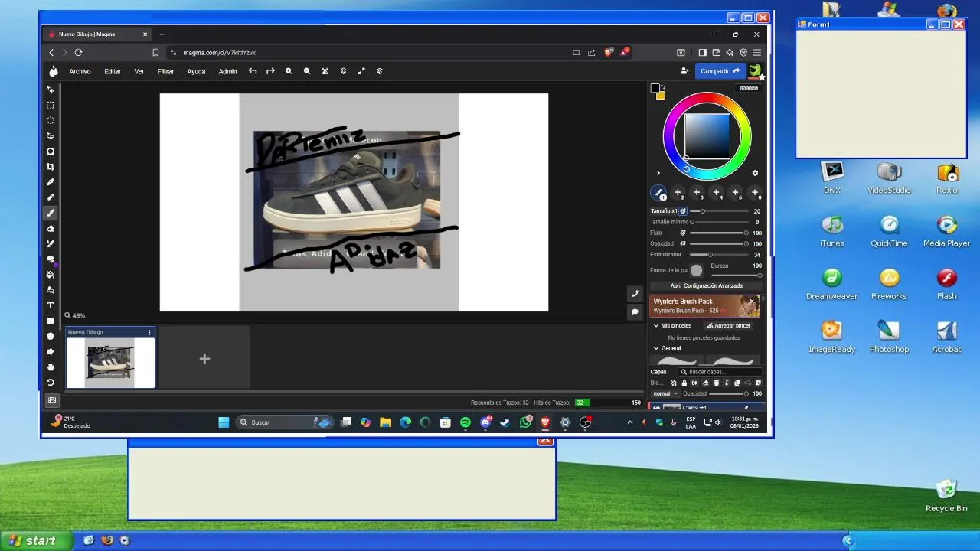Toggle transparency lock checkerboard icon in layers
Image resolution: width=980 pixels, height=551 pixels.
674,383
